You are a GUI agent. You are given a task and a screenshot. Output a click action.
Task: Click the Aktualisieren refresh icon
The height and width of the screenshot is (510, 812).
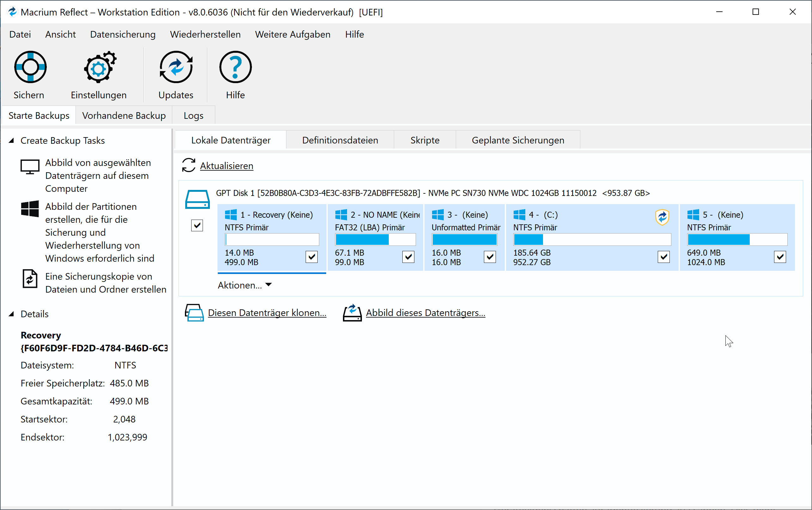[x=188, y=166]
